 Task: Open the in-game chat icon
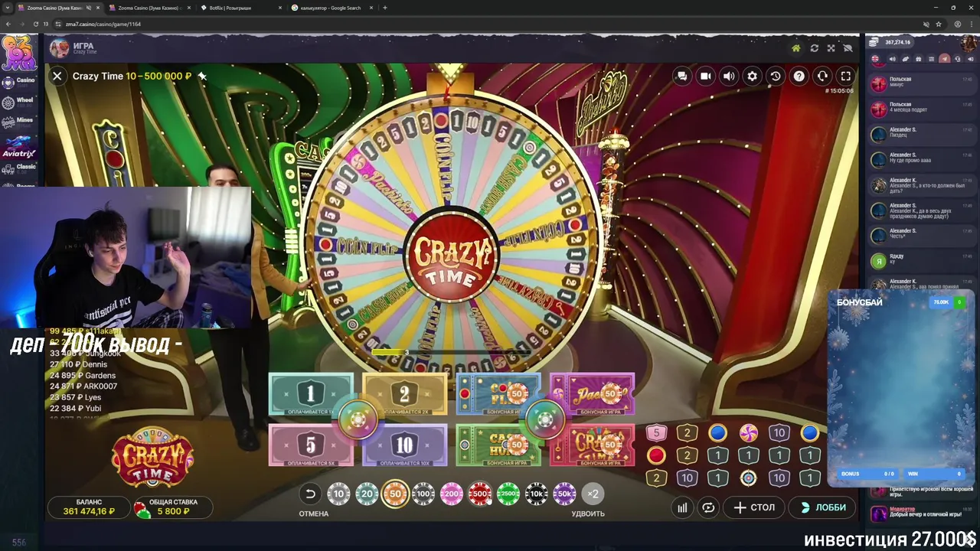tap(682, 76)
